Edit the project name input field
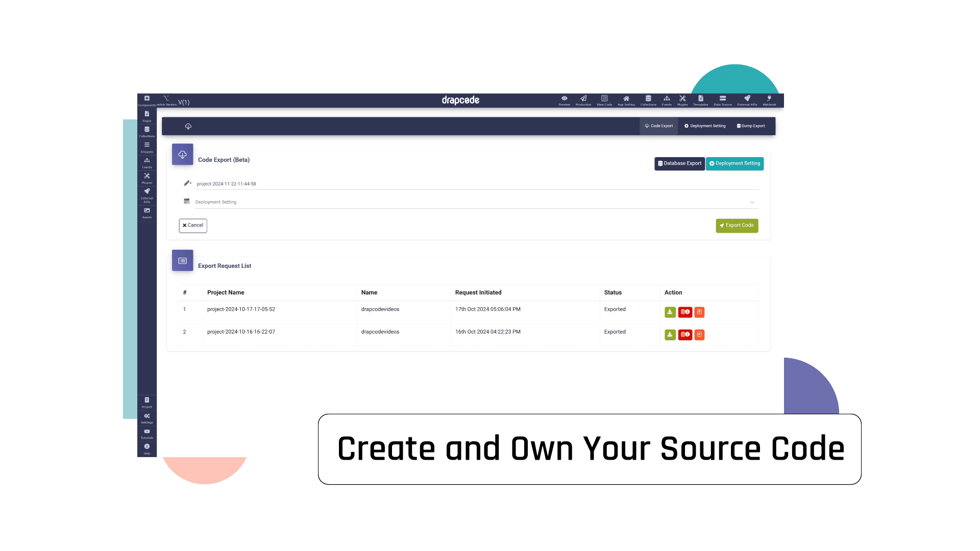Viewport: 980px width, 551px height. tap(477, 184)
